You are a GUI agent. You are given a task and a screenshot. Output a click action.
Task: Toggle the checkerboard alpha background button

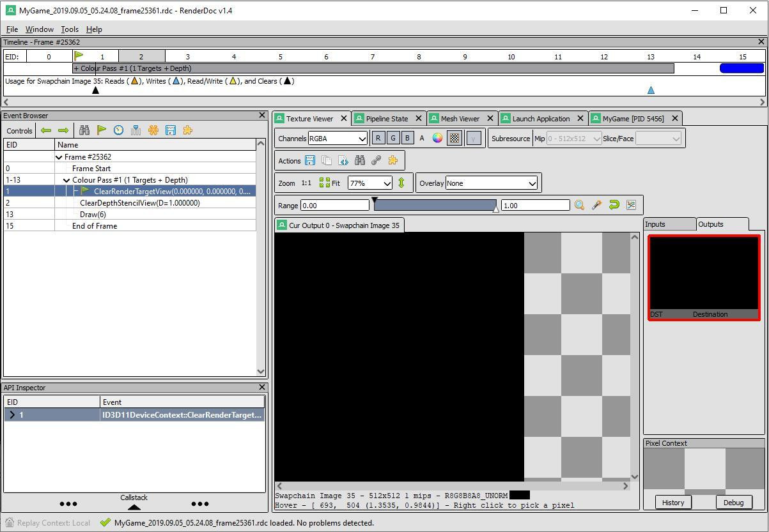point(454,138)
